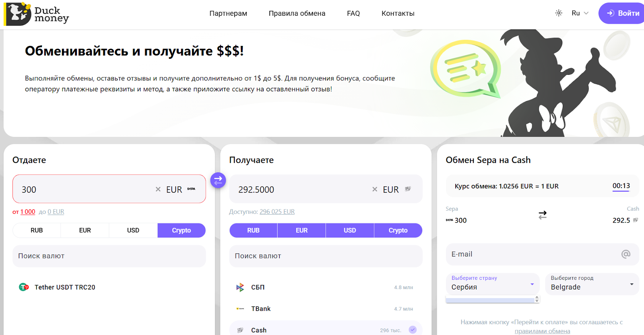This screenshot has width=644, height=335.
Task: Choose СБП payment method
Action: 258,287
